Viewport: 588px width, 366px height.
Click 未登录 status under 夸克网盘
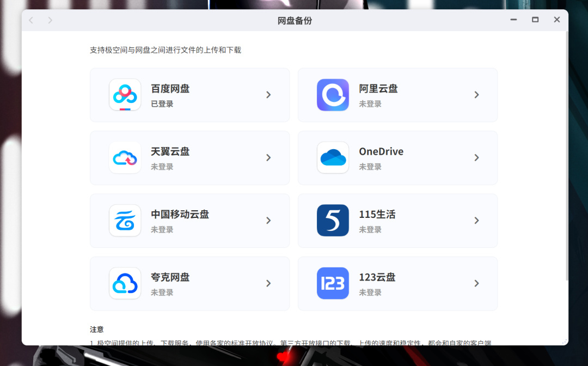(162, 292)
